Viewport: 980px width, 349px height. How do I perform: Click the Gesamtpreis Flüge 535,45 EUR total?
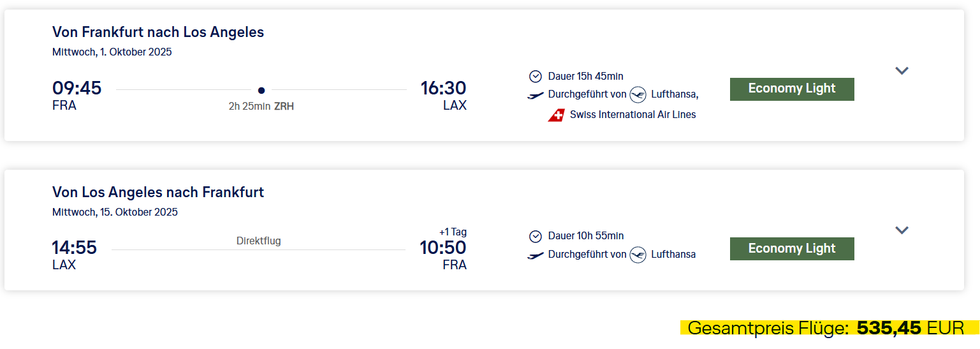[830, 328]
